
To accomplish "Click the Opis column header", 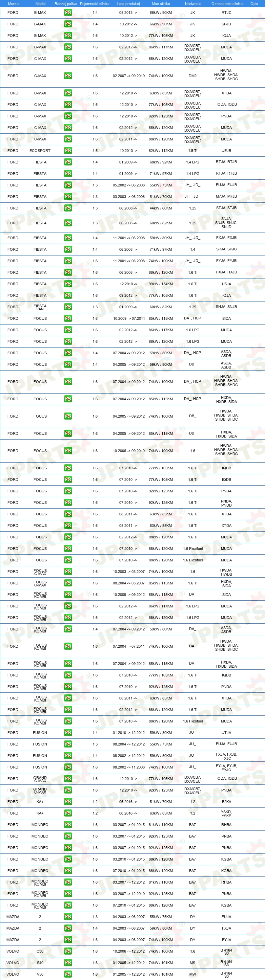I will pos(254,3).
